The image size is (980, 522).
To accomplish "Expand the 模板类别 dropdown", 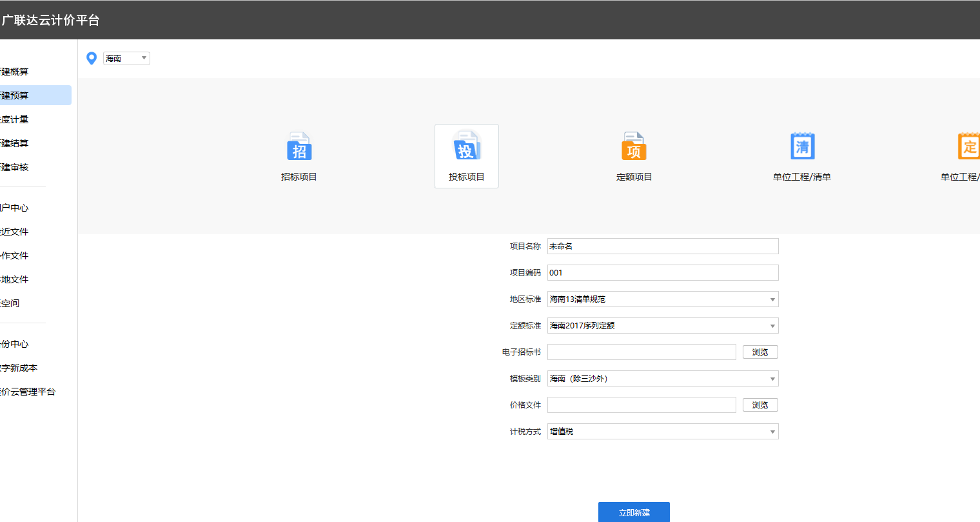I will point(663,379).
